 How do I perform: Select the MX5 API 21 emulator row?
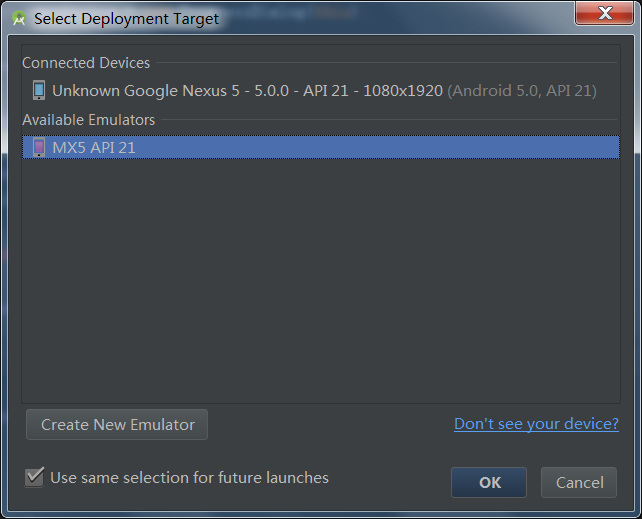pos(321,147)
